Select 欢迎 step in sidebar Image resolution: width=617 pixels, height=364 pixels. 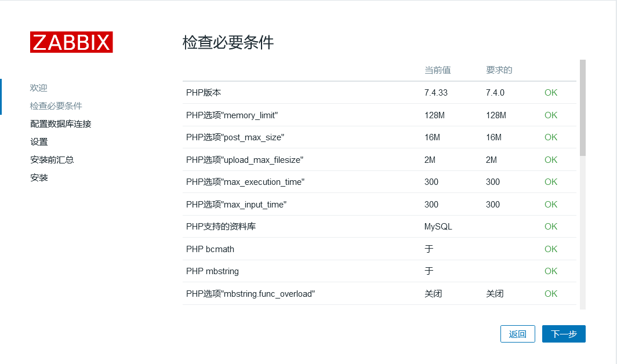click(39, 88)
